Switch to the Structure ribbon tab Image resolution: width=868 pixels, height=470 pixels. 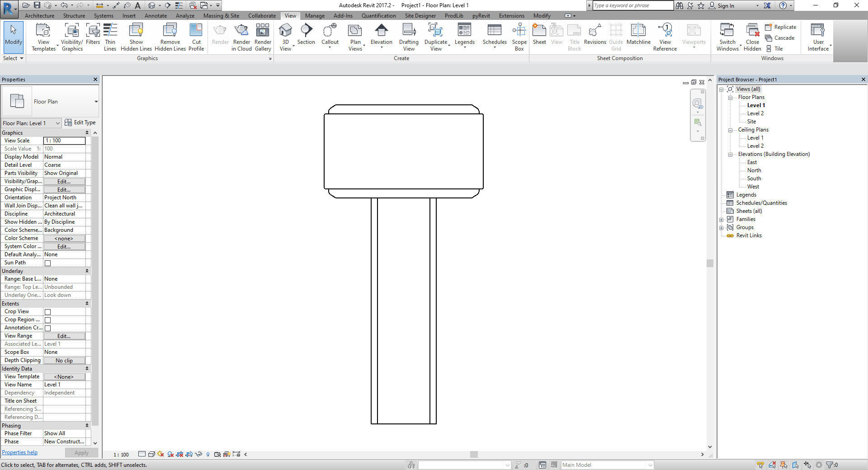(74, 16)
